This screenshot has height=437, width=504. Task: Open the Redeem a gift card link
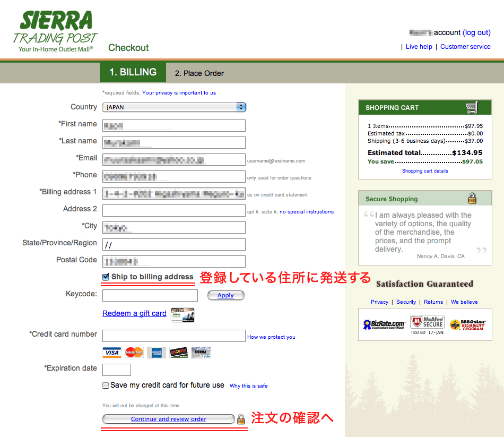(134, 313)
